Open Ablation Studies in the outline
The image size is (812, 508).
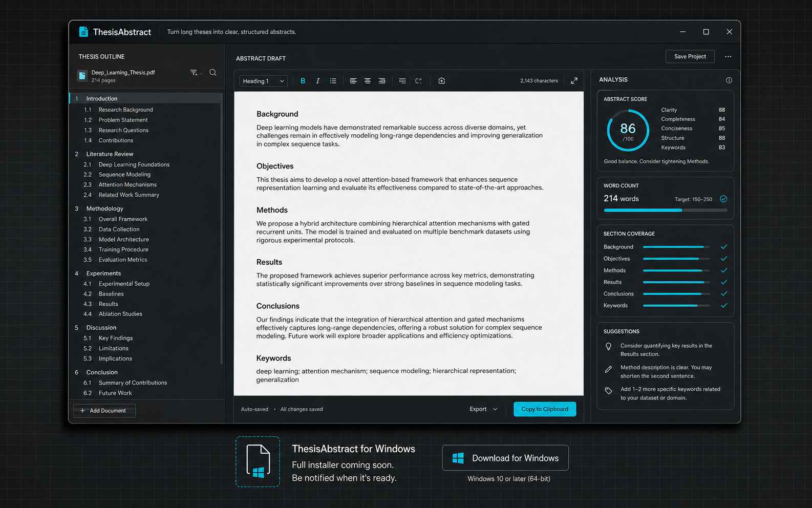tap(121, 314)
